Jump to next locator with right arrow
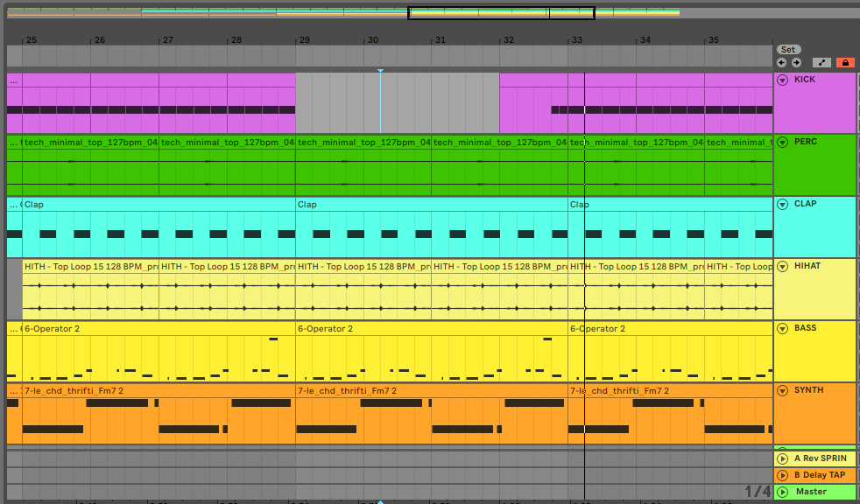 coord(796,63)
